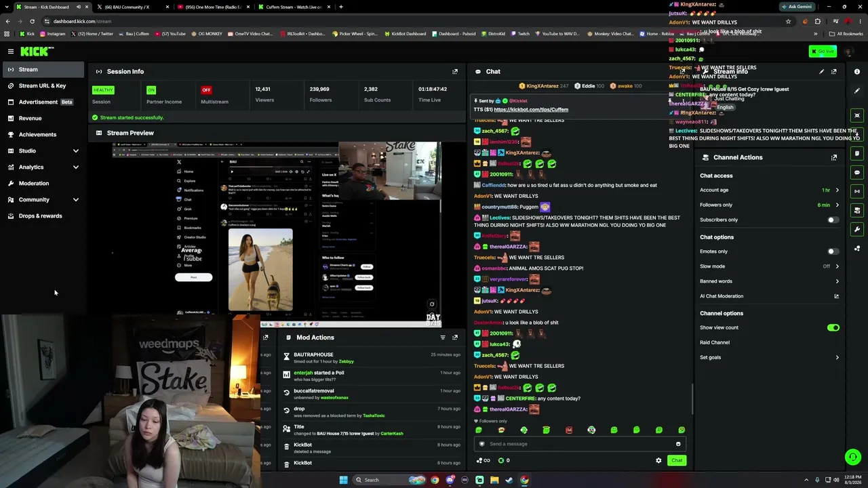Click the green headset support button
The width and height of the screenshot is (868, 488).
coord(853,457)
